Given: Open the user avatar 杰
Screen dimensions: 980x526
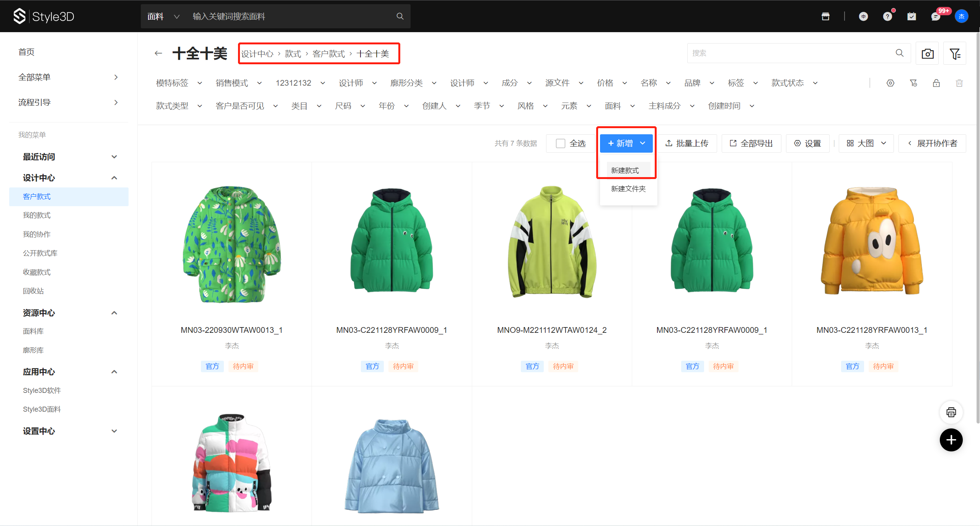Looking at the screenshot, I should click(961, 16).
